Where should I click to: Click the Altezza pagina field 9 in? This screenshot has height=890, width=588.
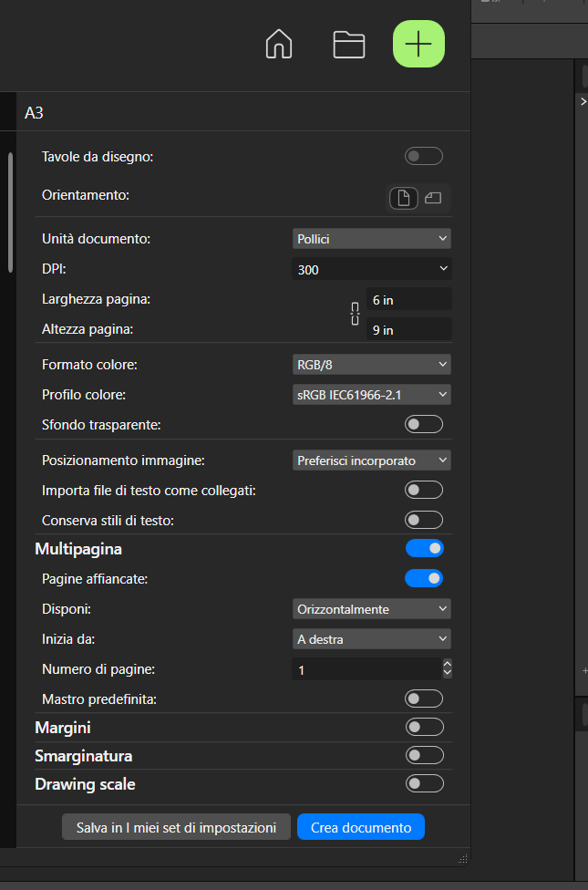tap(409, 330)
